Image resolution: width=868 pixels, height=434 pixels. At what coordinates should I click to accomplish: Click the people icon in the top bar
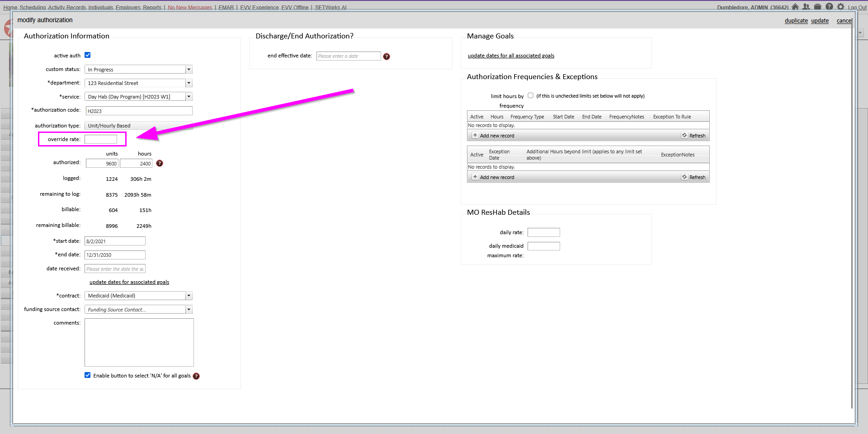(x=806, y=7)
